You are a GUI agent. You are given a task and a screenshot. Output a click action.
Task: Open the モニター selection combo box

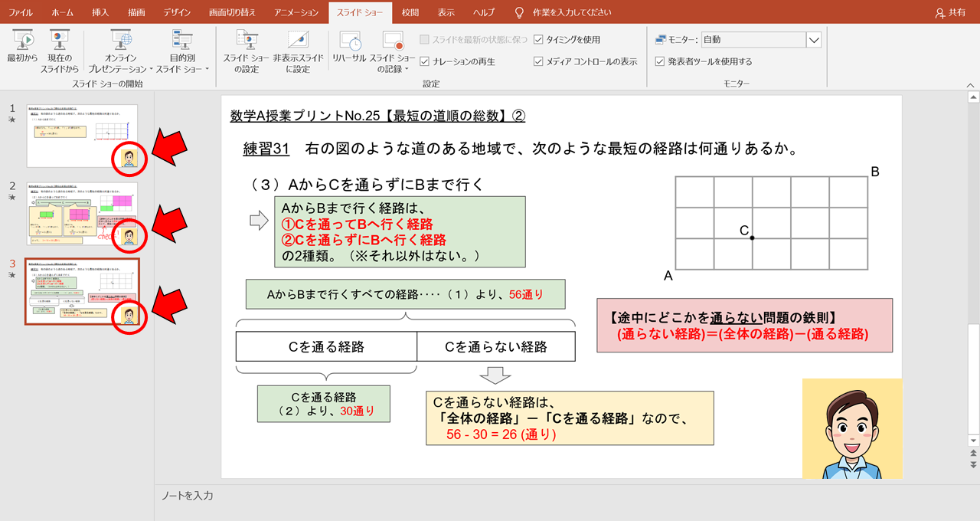760,39
